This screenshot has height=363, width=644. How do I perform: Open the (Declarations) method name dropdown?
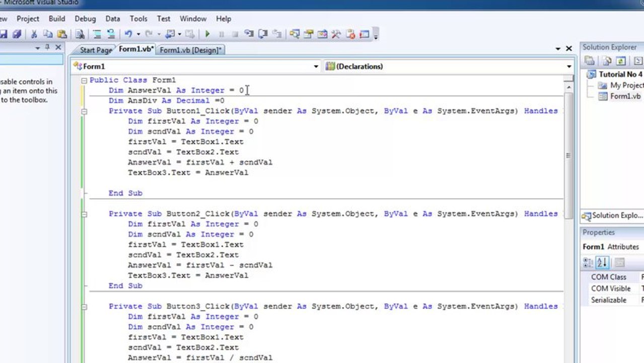click(569, 66)
